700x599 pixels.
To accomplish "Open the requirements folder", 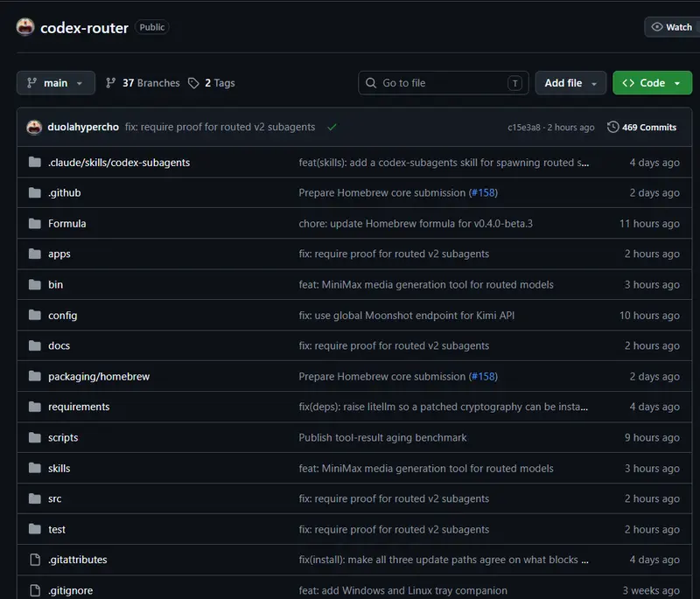I will [79, 407].
